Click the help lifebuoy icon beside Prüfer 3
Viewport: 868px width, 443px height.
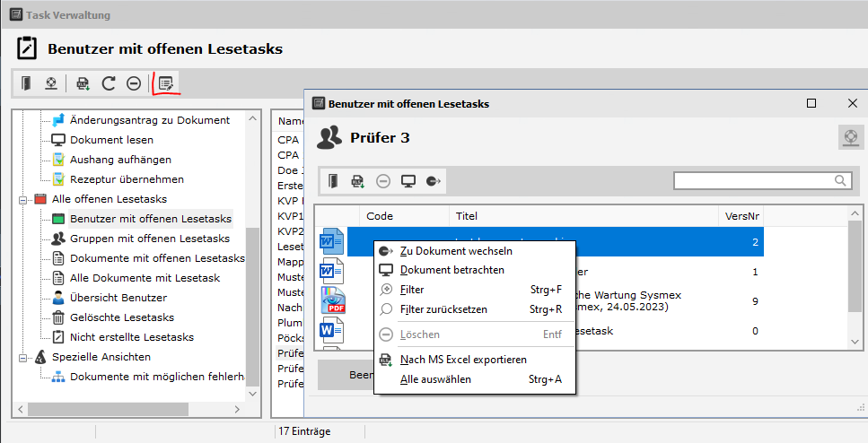point(850,137)
